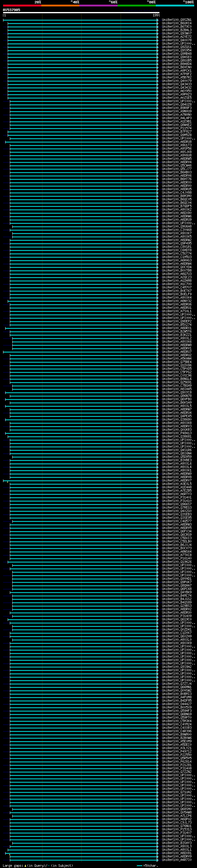The width and height of the screenshot is (197, 868).
Task: Select the UniRef100_P49712 label
Action: point(177,751)
